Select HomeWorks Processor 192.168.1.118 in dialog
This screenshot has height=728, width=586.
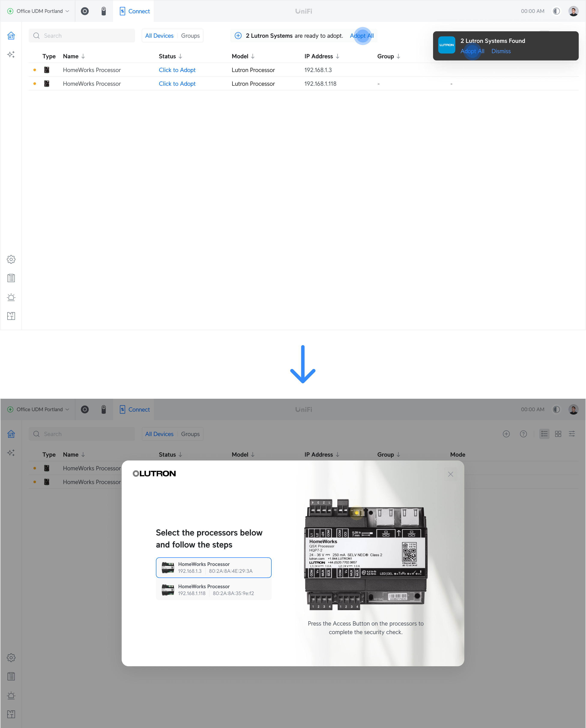tap(213, 590)
